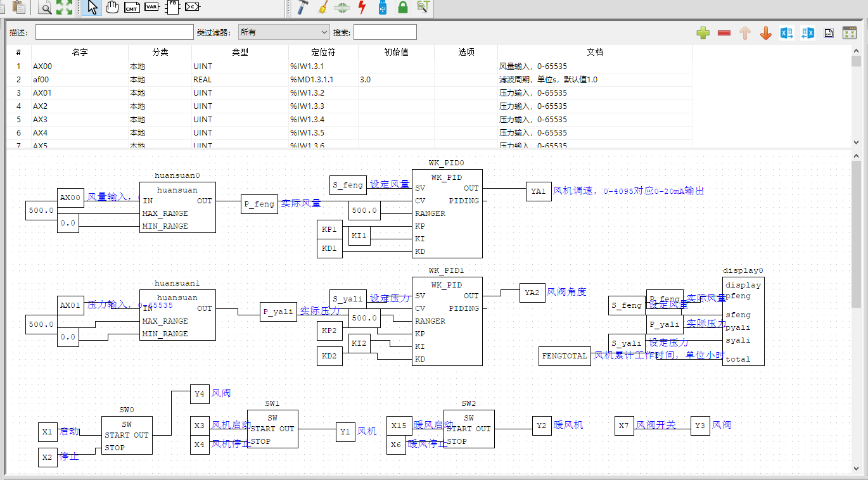Screen dimensions: 868x480
Task: Move variable down with orange arrow
Action: (765, 33)
